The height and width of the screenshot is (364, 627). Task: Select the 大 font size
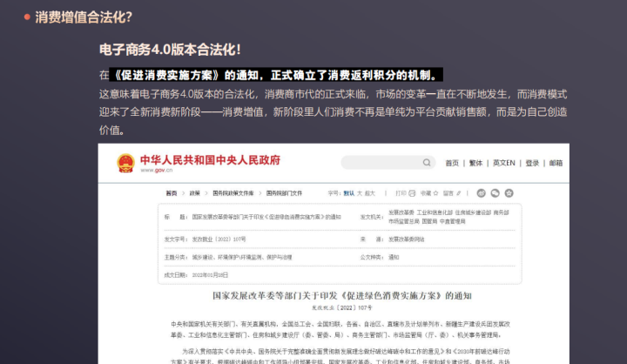click(360, 193)
